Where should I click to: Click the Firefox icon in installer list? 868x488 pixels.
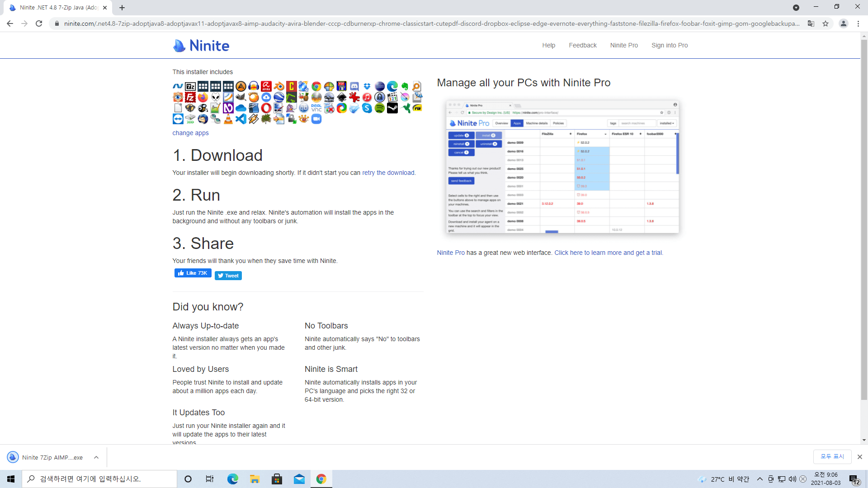coord(203,97)
